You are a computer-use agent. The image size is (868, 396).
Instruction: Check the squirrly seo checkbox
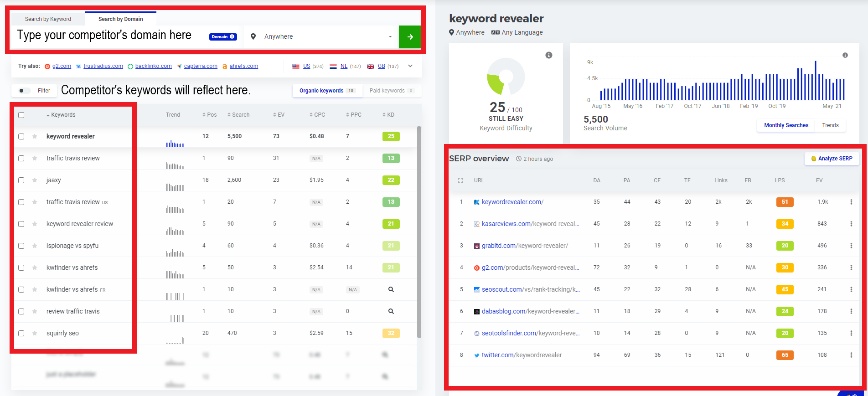point(21,333)
